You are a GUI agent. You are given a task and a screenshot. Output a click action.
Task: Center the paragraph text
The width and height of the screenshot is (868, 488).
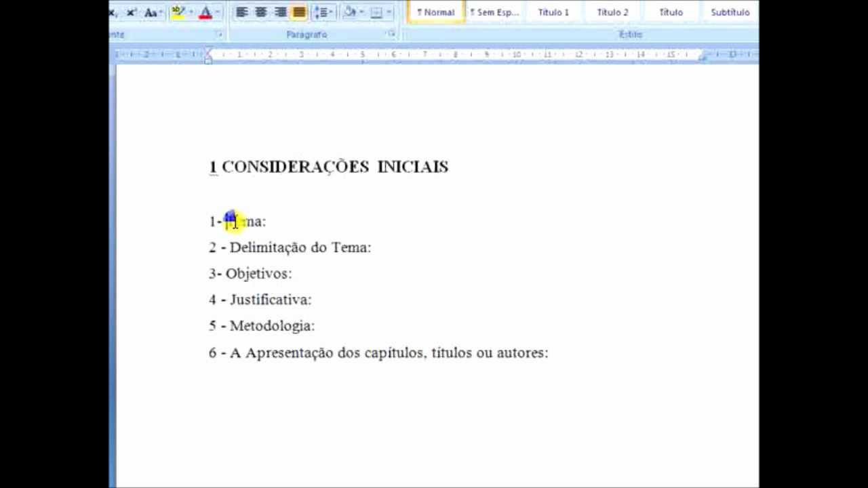(x=260, y=12)
